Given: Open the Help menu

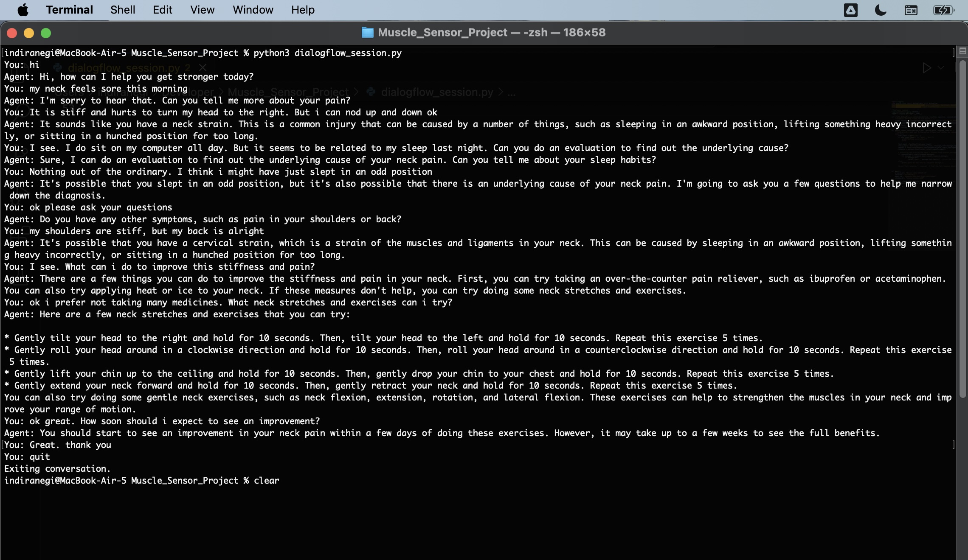Looking at the screenshot, I should tap(303, 10).
